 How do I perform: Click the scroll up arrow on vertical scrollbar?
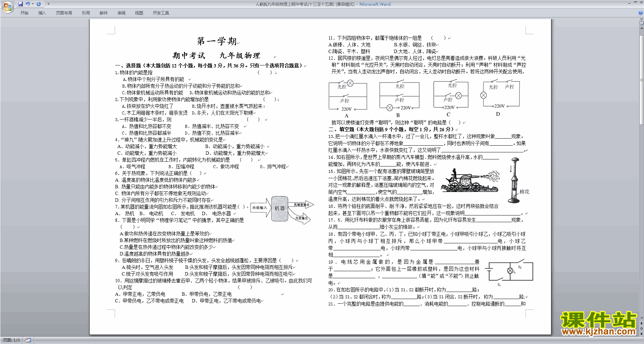tap(642, 28)
